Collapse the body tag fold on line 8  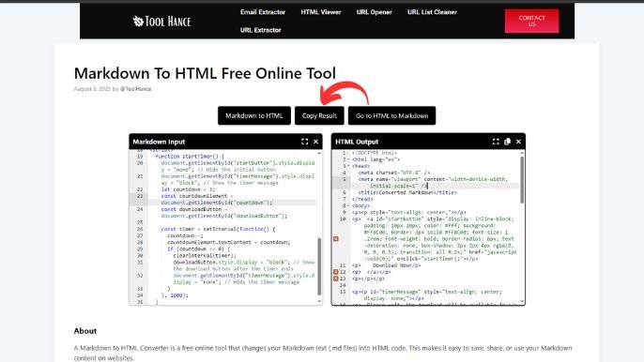[348, 206]
